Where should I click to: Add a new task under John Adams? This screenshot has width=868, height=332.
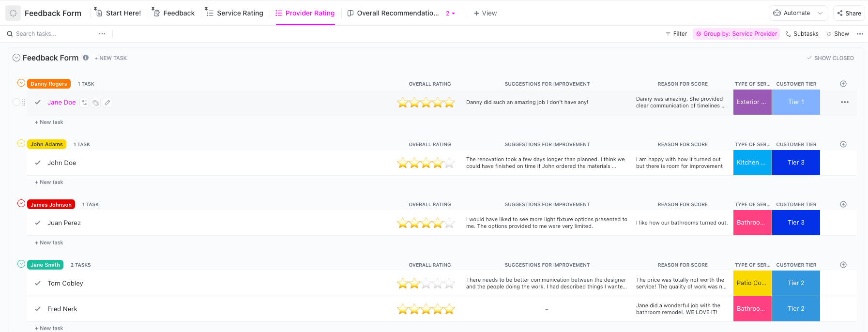tap(51, 182)
